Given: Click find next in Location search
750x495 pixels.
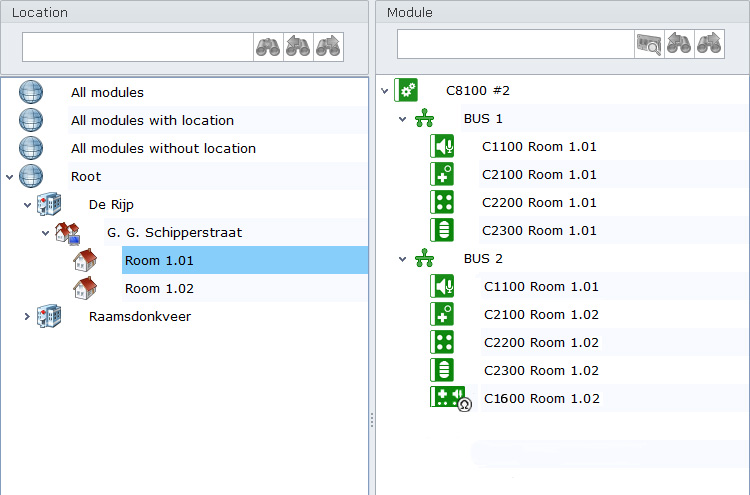Looking at the screenshot, I should 328,47.
